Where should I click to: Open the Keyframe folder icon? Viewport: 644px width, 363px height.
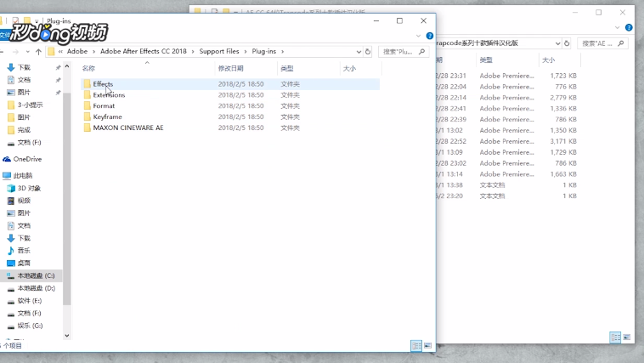point(87,116)
